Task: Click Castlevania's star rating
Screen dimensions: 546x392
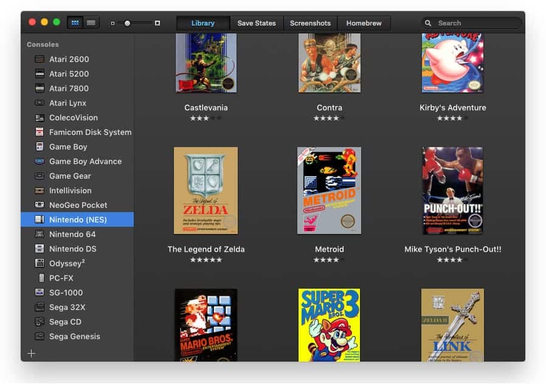Action: click(206, 119)
